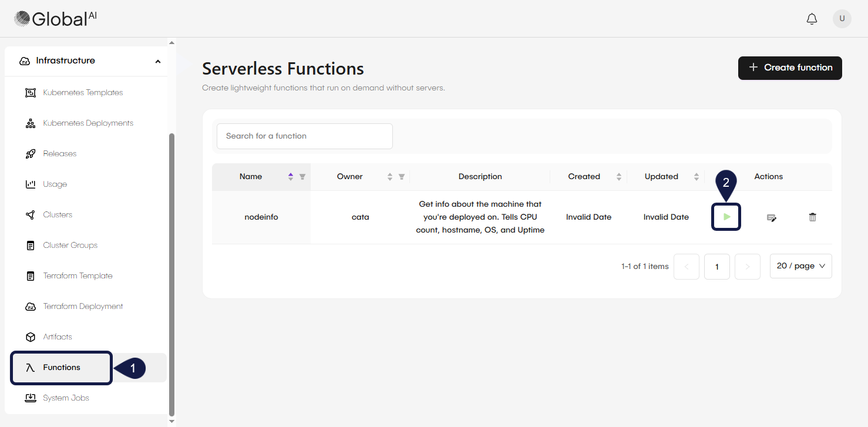Click the Create function button

789,68
